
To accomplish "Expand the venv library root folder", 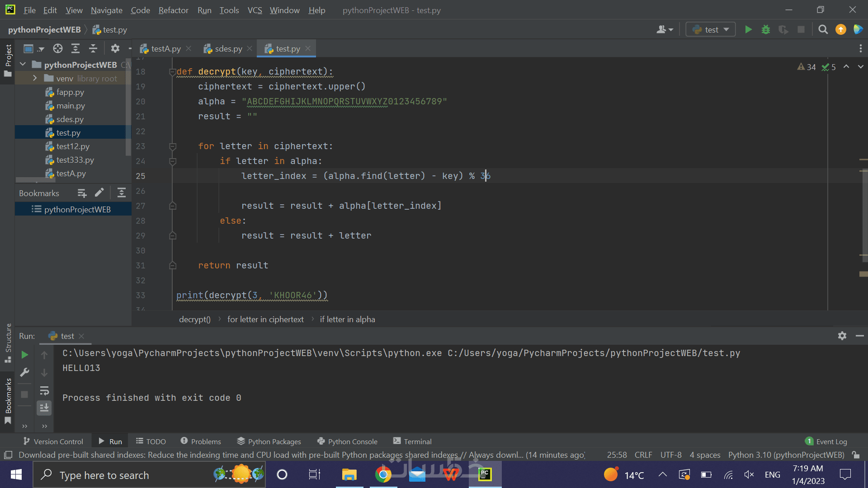I will [35, 79].
